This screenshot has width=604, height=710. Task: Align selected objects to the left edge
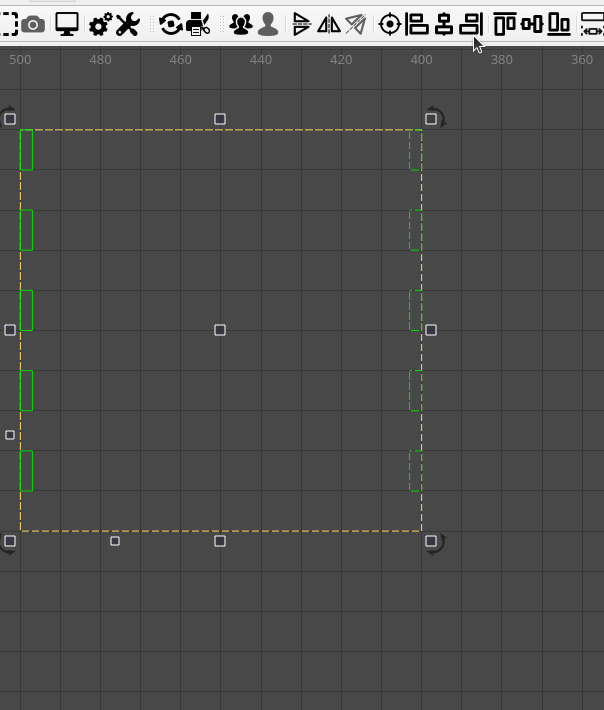pos(417,24)
